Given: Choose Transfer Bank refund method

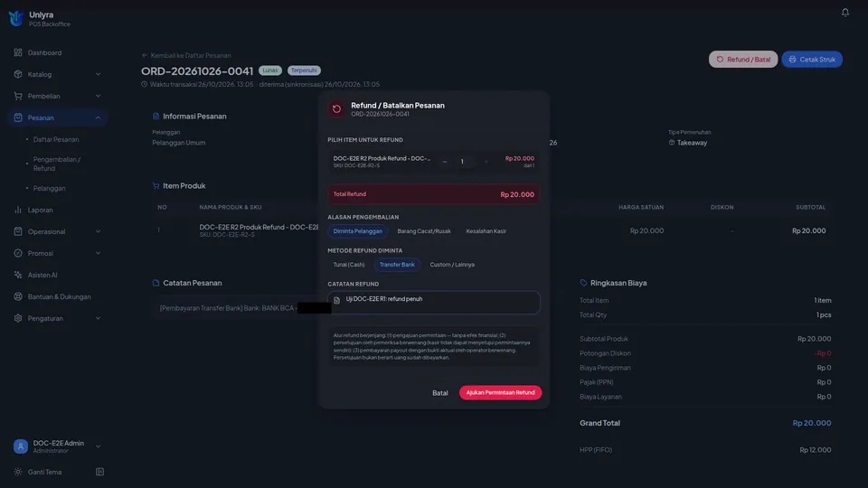Looking at the screenshot, I should (397, 265).
